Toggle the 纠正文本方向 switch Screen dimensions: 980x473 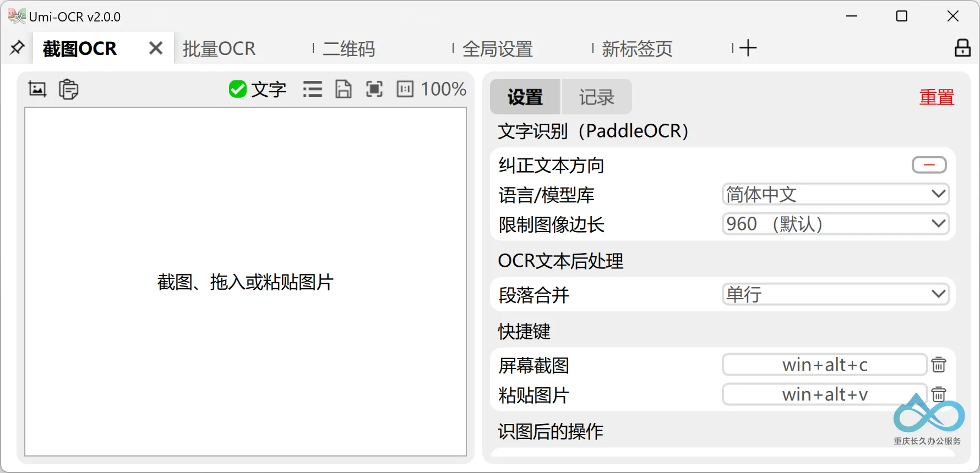(929, 165)
